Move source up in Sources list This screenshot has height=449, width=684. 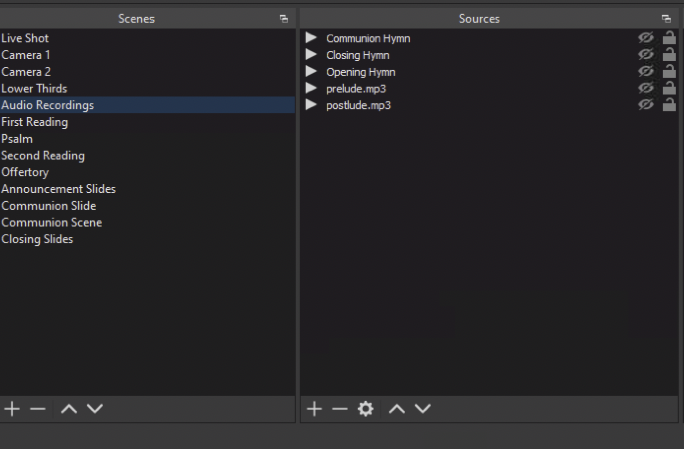[x=397, y=409]
